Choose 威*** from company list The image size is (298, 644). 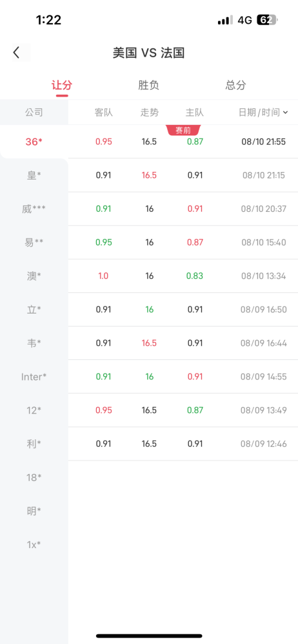point(34,209)
